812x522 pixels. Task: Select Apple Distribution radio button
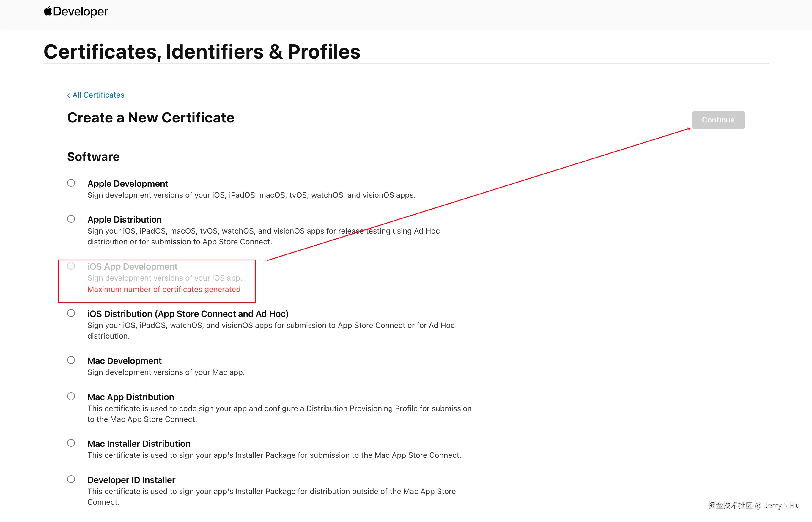coord(71,219)
